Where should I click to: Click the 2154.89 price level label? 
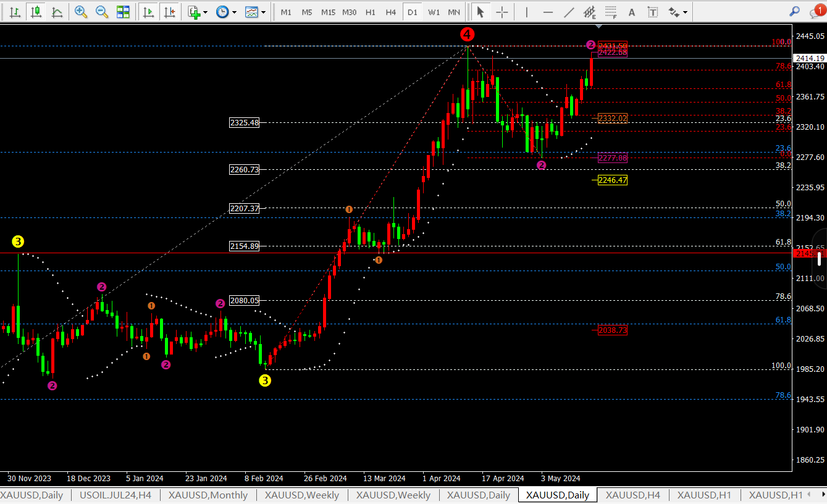pyautogui.click(x=244, y=246)
